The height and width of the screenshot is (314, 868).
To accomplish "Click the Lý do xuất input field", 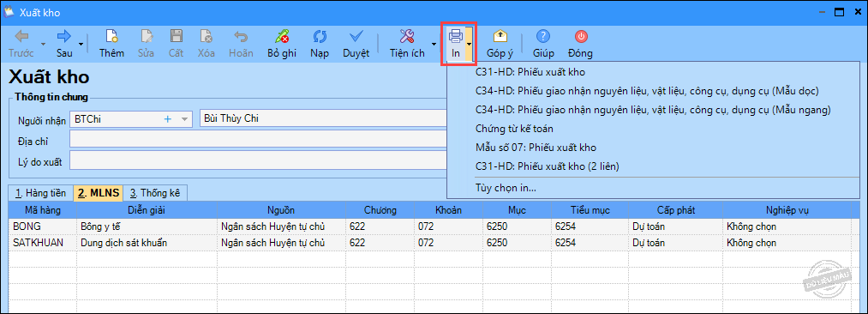I will 258,161.
